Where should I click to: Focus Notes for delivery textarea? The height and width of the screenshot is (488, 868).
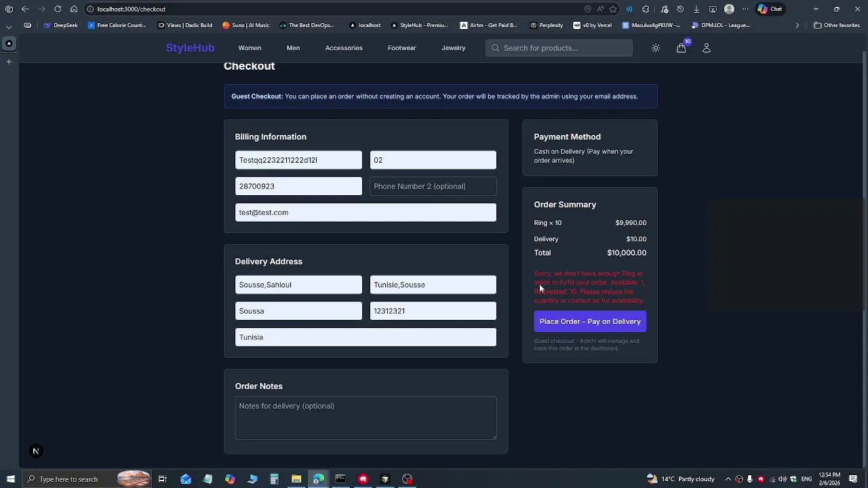pyautogui.click(x=366, y=418)
